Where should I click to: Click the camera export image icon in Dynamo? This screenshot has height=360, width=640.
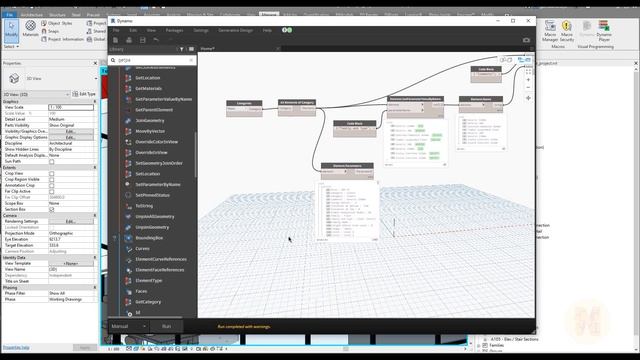pos(526,40)
